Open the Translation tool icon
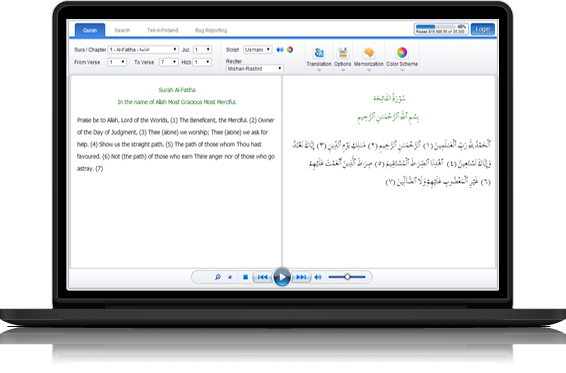This screenshot has width=566, height=373. [319, 53]
